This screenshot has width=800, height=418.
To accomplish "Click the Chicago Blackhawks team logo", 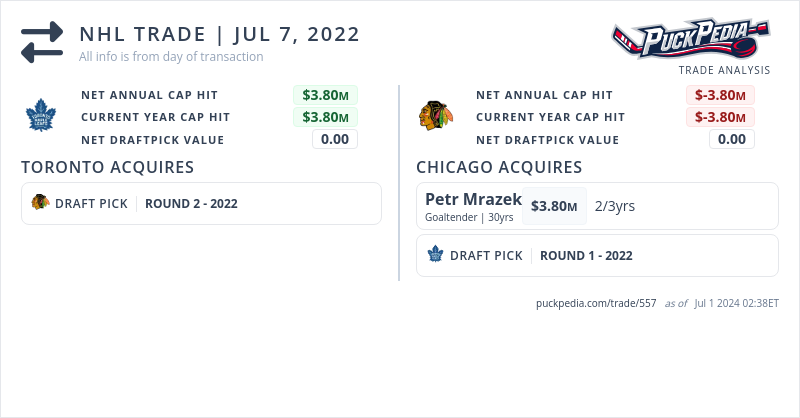I will tap(437, 116).
